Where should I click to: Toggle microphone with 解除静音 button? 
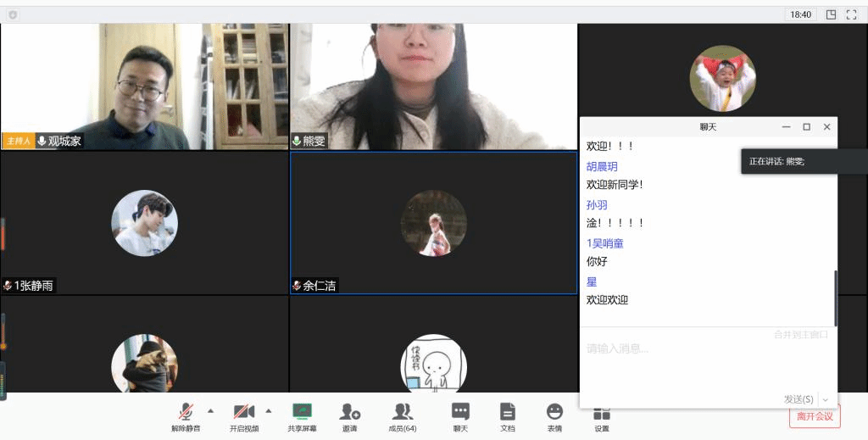[186, 416]
